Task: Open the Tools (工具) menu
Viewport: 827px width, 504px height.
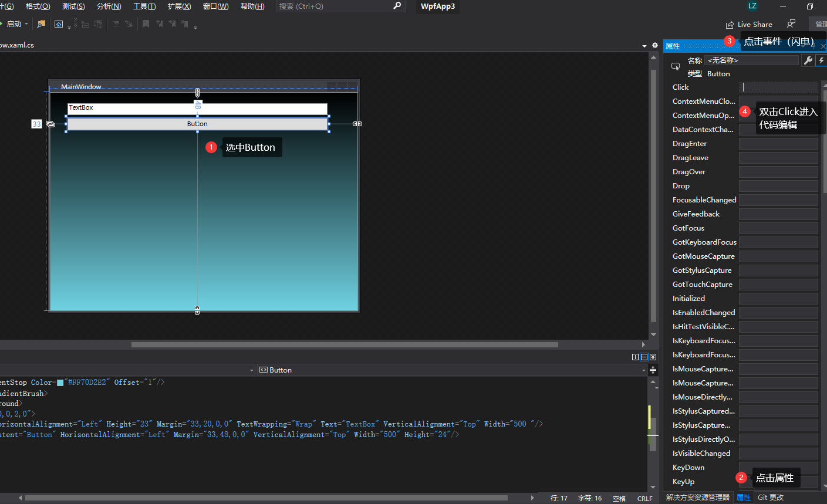Action: (x=144, y=6)
